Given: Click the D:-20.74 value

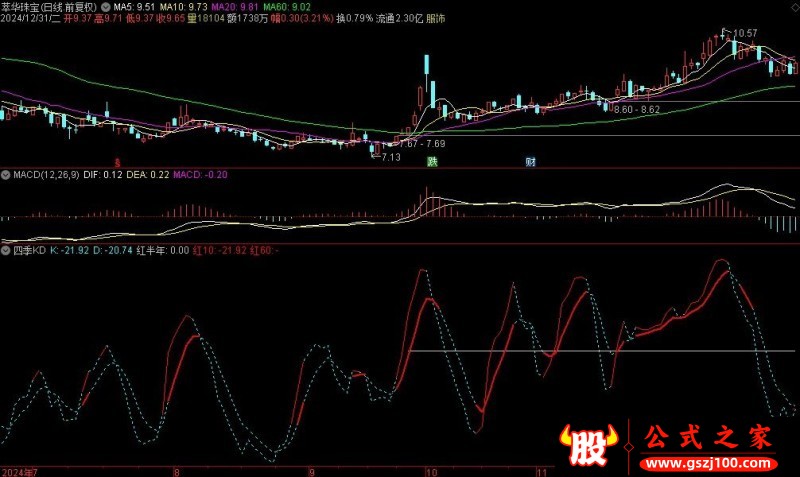Looking at the screenshot, I should coord(113,250).
